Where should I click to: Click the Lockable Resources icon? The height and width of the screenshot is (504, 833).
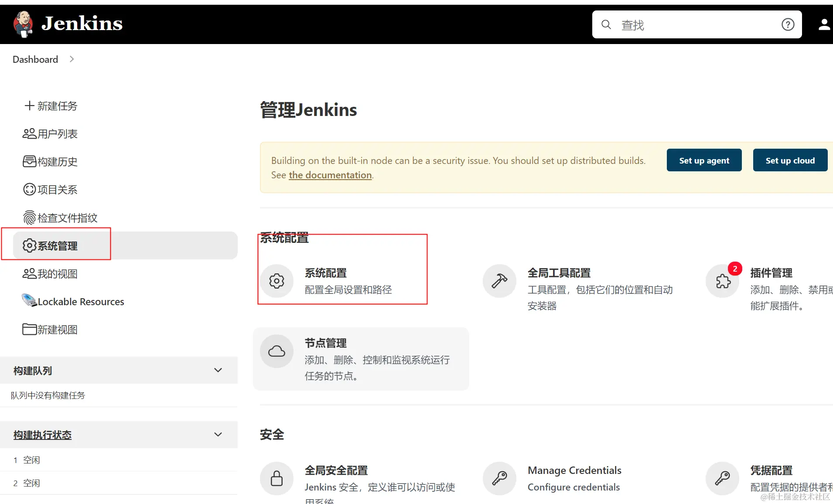tap(29, 301)
